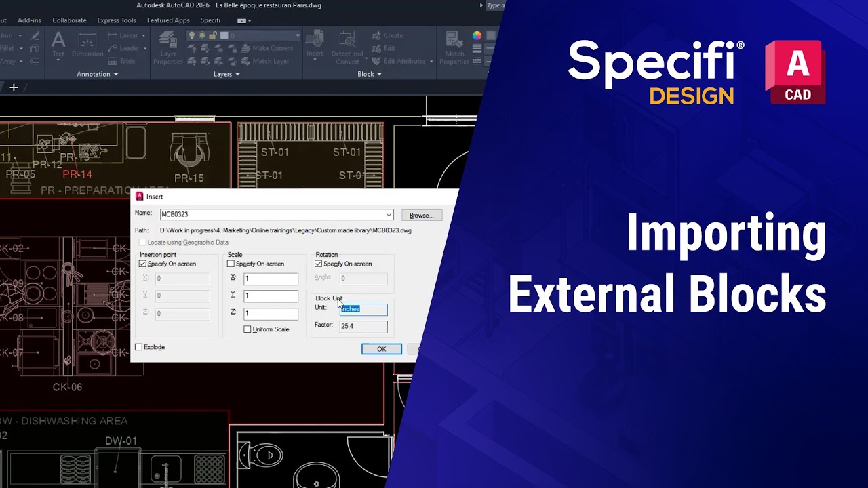The height and width of the screenshot is (488, 868).
Task: Open the Trim dropdown arrow
Action: (21, 35)
